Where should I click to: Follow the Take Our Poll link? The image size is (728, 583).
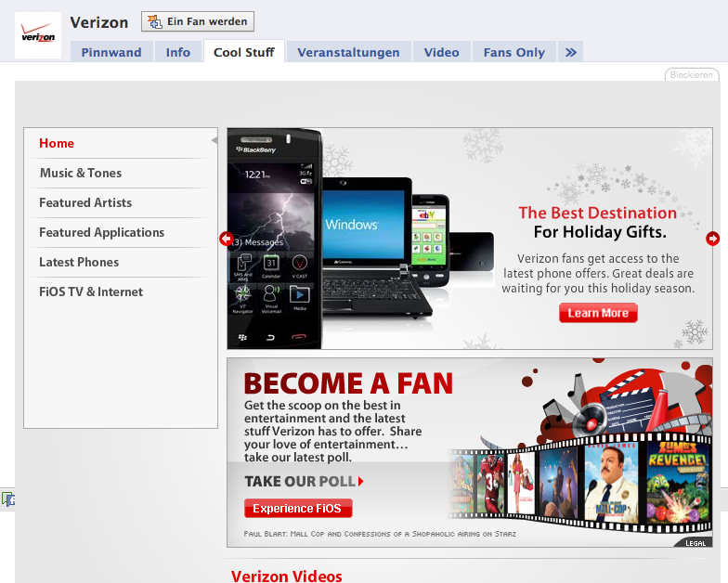point(304,481)
